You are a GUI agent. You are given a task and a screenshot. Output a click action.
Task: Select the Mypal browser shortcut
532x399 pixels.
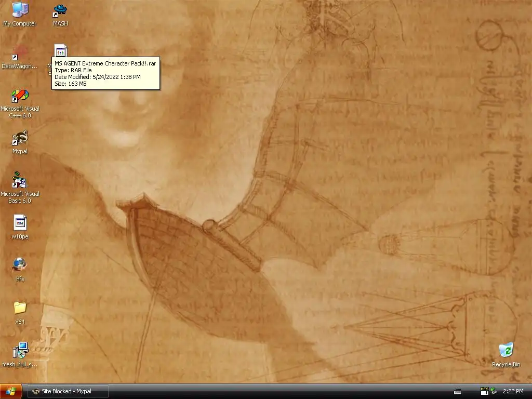pos(20,142)
